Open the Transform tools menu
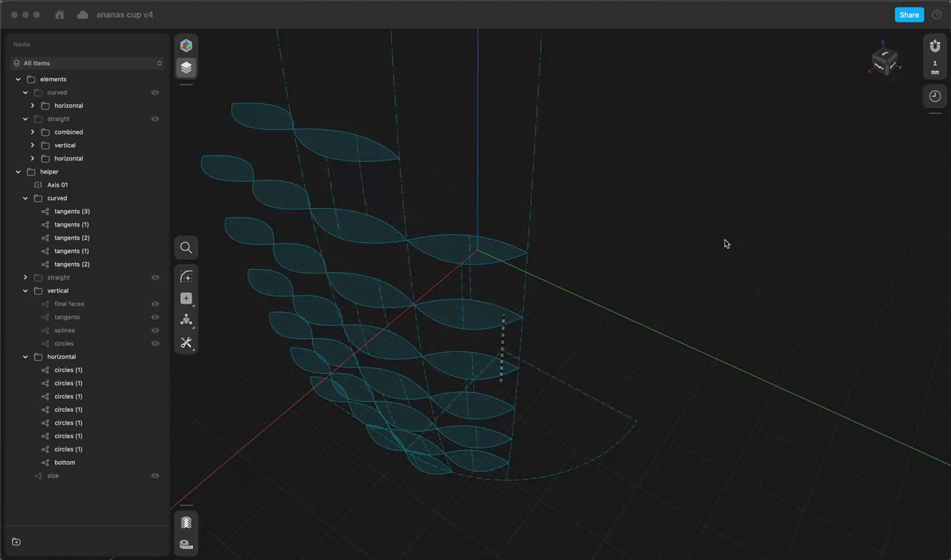This screenshot has width=951, height=560. [x=186, y=320]
